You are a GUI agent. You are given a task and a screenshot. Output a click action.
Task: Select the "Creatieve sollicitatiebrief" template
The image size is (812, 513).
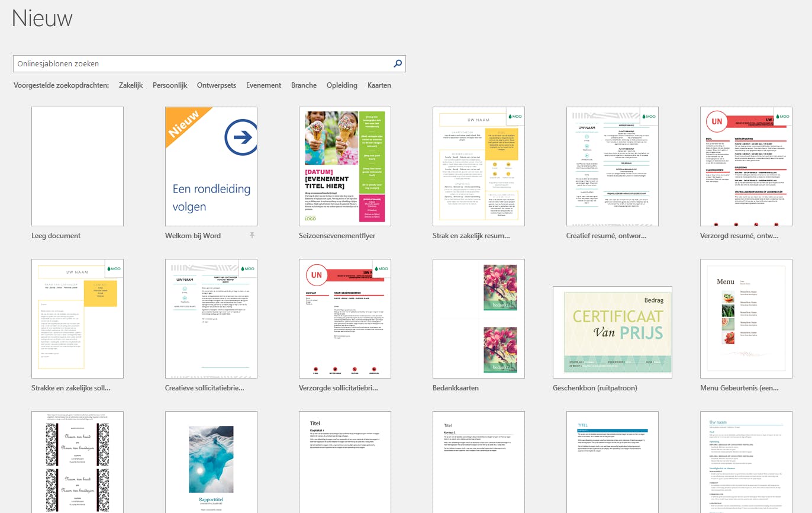211,318
